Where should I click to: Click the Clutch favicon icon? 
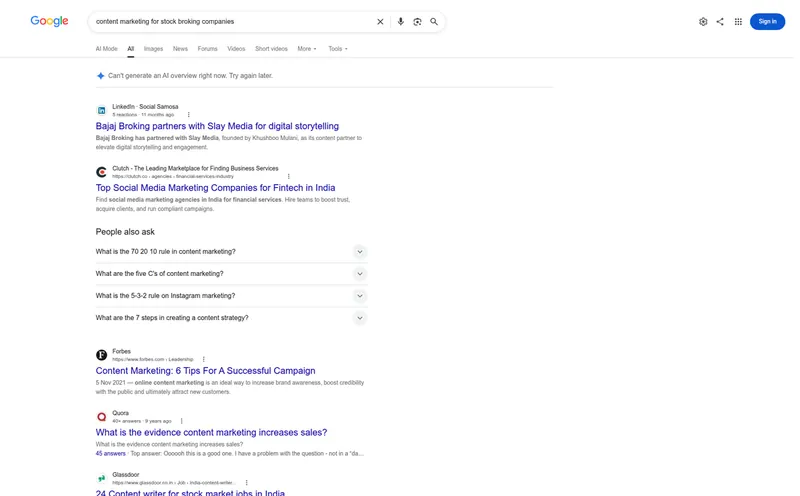pyautogui.click(x=102, y=172)
